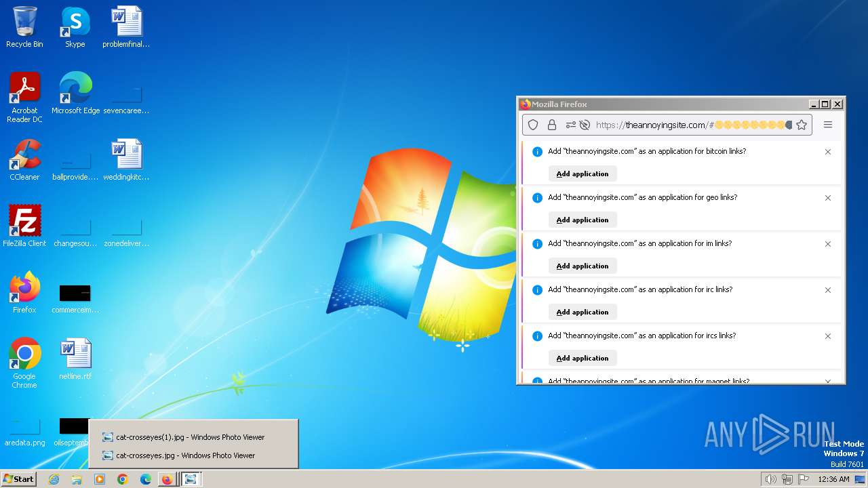Select the Acrobat Reader DC shortcut
Screen dimensions: 868x488
(x=24, y=98)
